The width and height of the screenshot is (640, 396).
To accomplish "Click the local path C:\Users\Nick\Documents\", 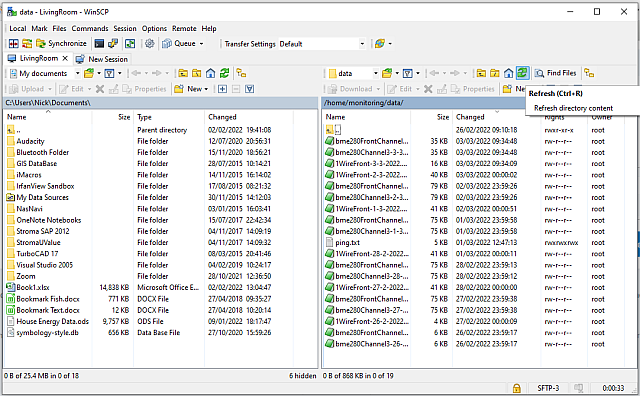I will click(x=48, y=103).
